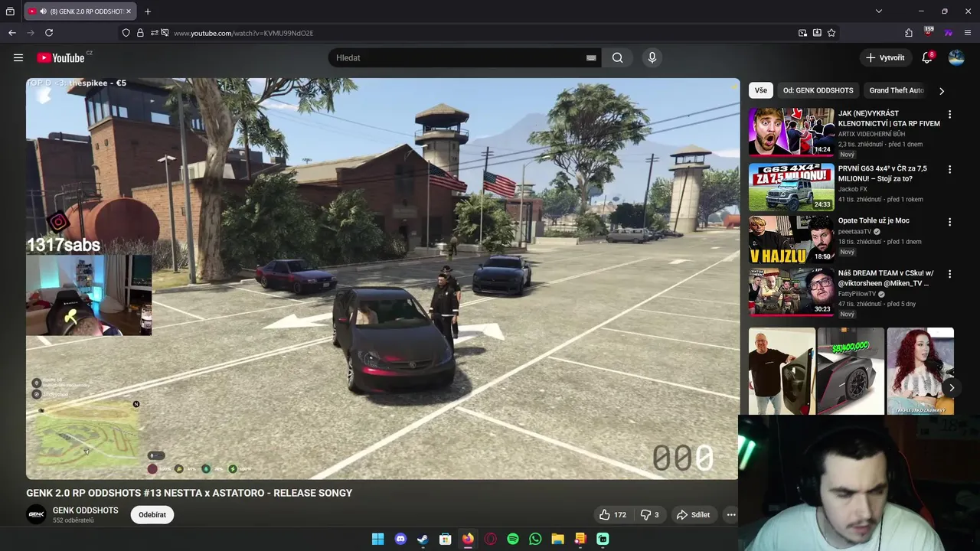Expand the list all tabs chevron
This screenshot has height=551, width=980.
click(x=879, y=11)
